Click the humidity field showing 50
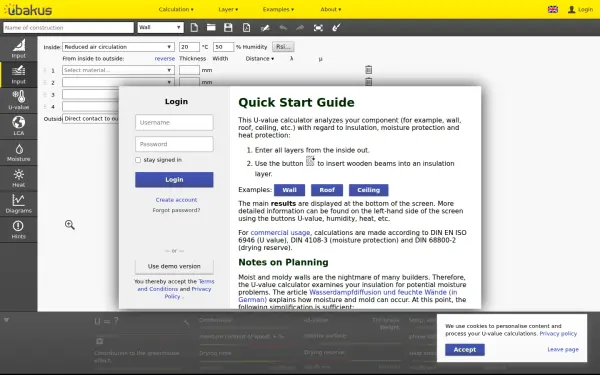Screen dimensions: 600x375 (223, 47)
